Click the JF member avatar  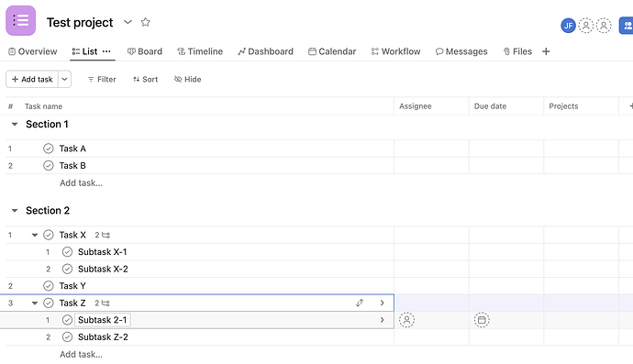pos(568,26)
